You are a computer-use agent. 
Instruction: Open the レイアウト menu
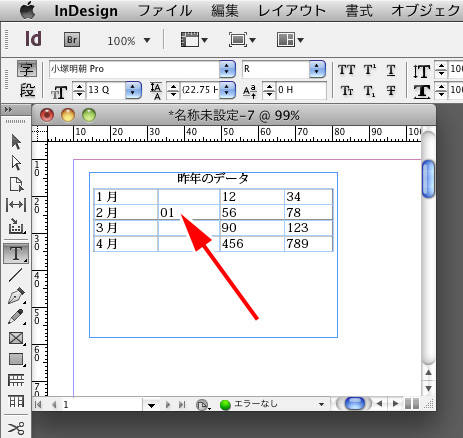292,11
